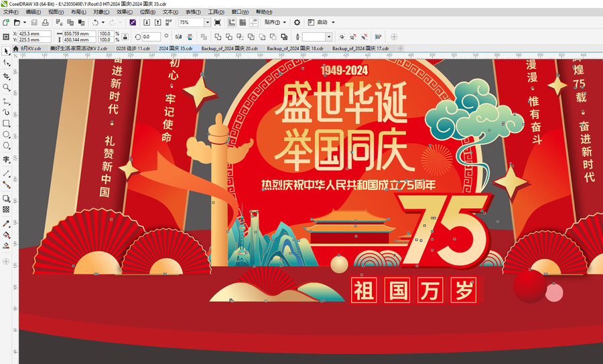Screen dimensions: 603x364
Task: Click the width field 850.759 mm
Action: [x=79, y=33]
